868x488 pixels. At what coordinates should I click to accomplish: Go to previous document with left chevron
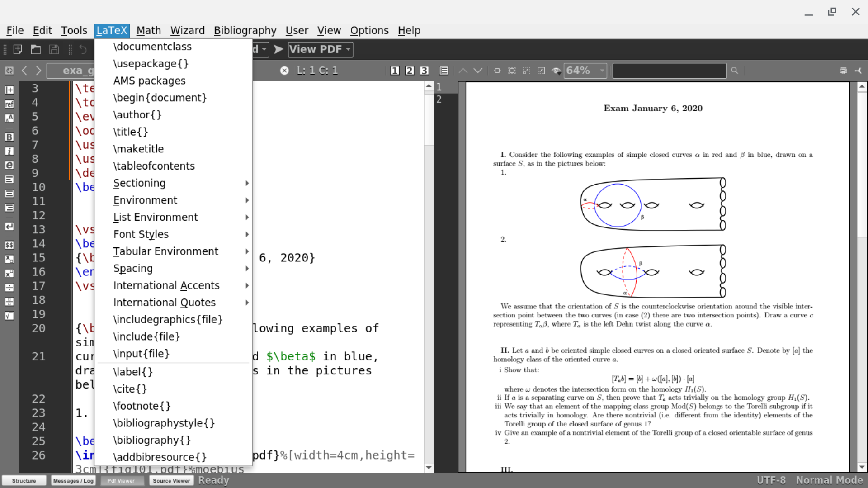(24, 71)
